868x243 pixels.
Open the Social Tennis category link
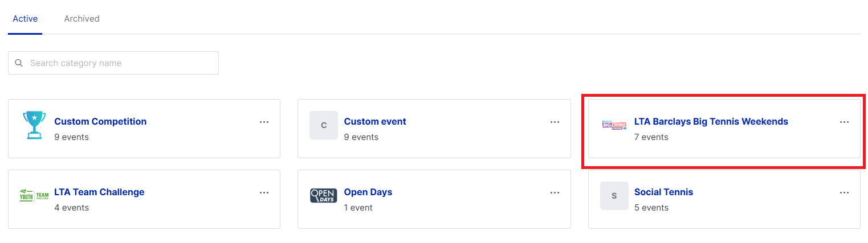(x=663, y=192)
